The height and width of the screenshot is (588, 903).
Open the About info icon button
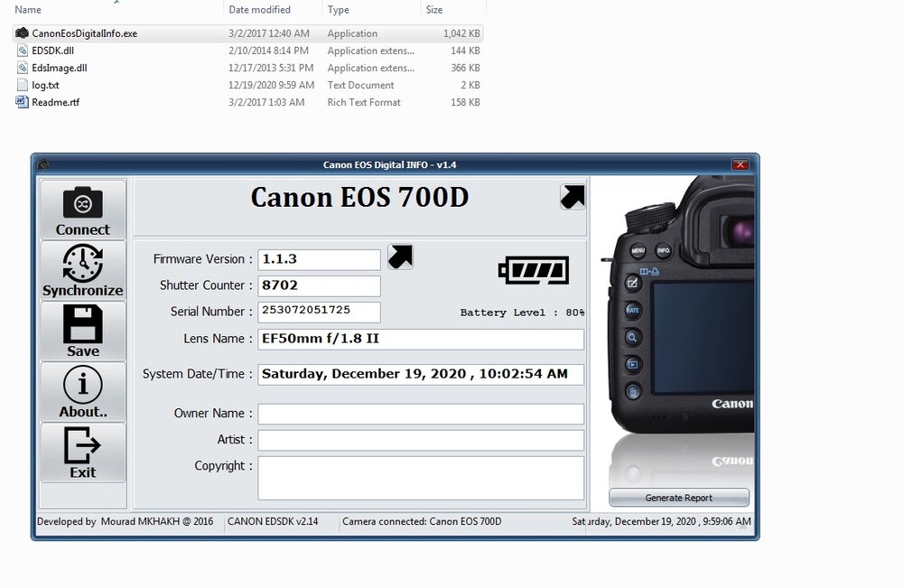pyautogui.click(x=82, y=392)
